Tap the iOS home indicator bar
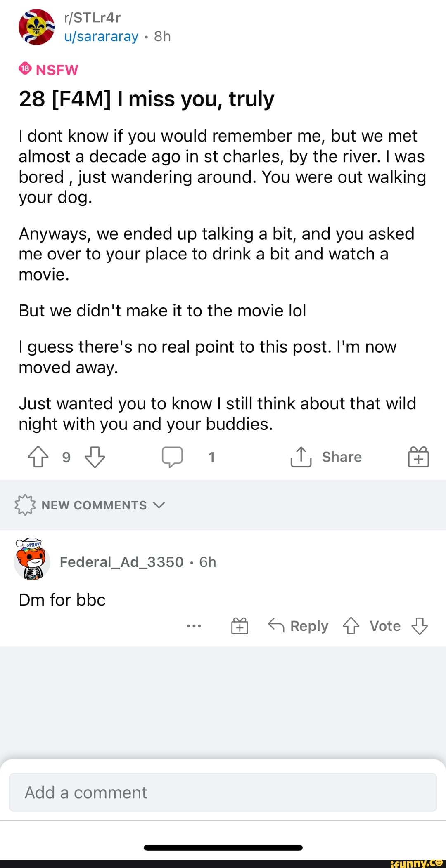 (x=223, y=848)
